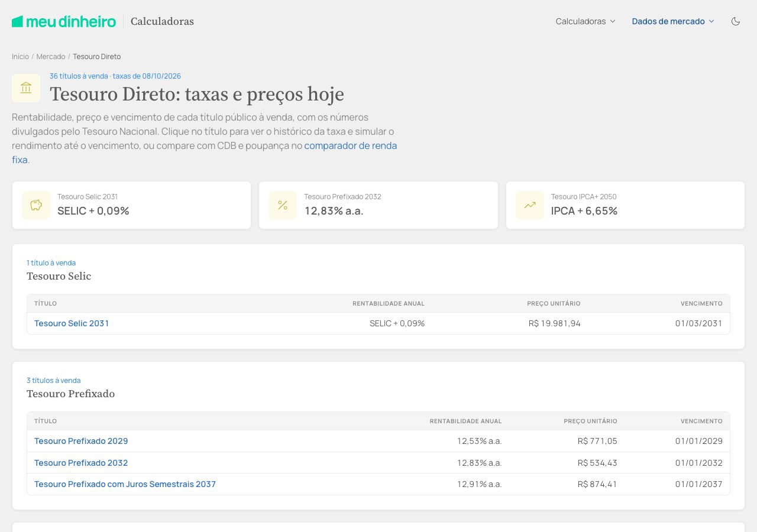The image size is (757, 532).
Task: Click the R$ 534,43 unit price
Action: [x=597, y=463]
